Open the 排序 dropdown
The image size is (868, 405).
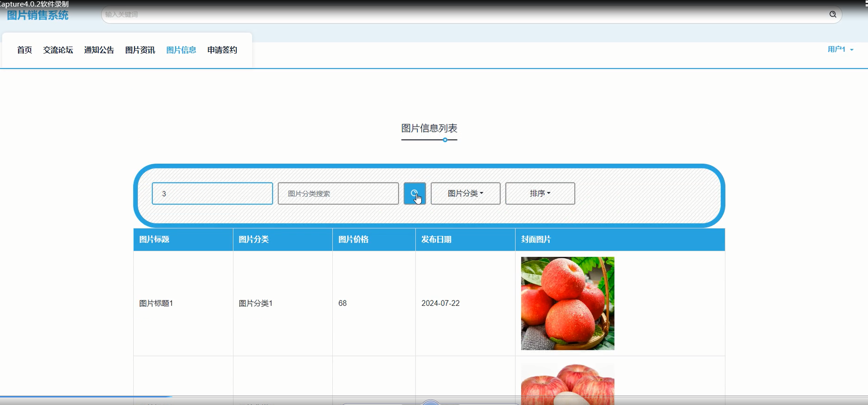click(540, 193)
